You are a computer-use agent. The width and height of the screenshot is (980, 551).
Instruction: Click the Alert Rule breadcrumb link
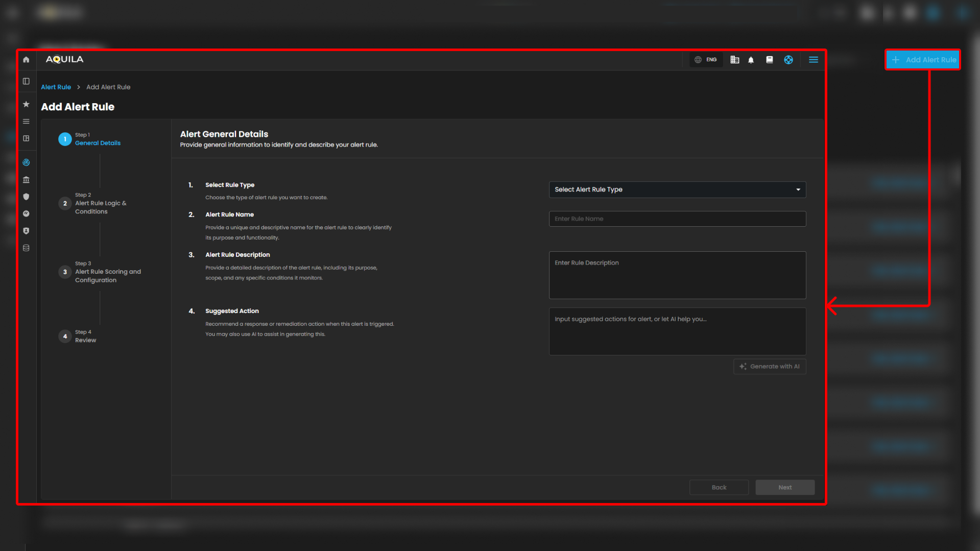click(x=56, y=87)
